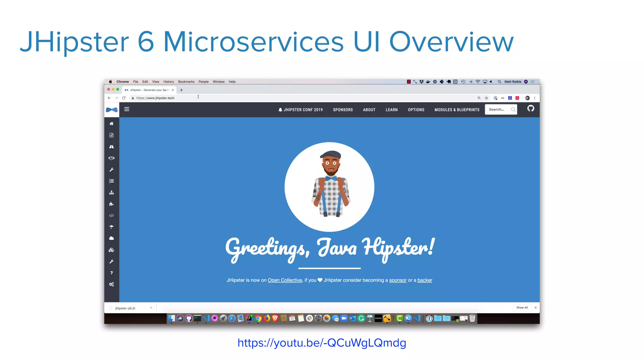This screenshot has width=644, height=362.
Task: Open Modules & Blueprints nav item
Action: [x=457, y=110]
